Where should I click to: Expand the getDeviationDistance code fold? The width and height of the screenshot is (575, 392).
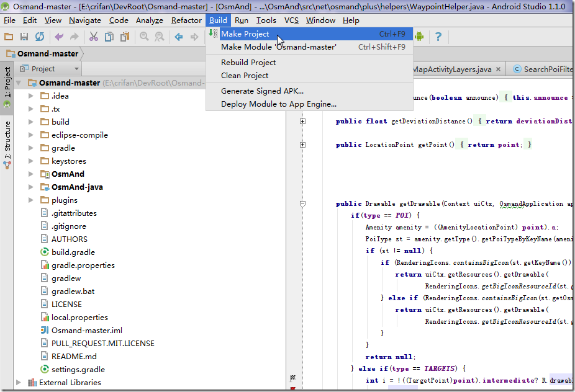click(302, 122)
